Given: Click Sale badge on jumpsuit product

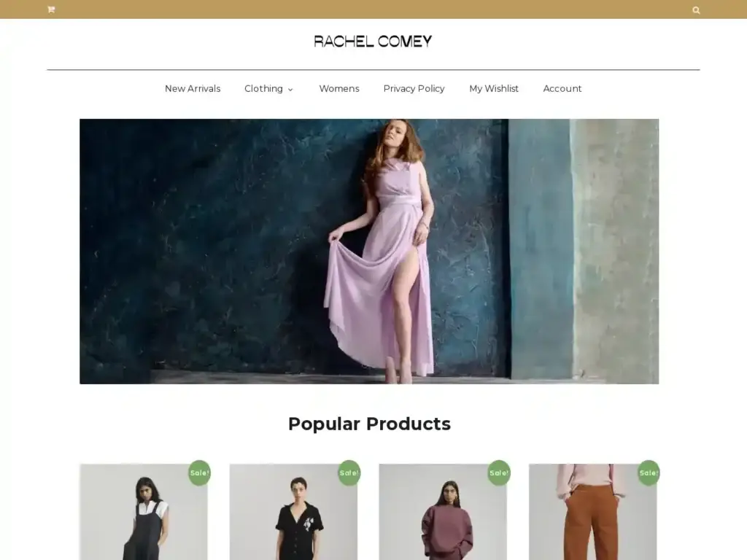Looking at the screenshot, I should click(x=200, y=472).
